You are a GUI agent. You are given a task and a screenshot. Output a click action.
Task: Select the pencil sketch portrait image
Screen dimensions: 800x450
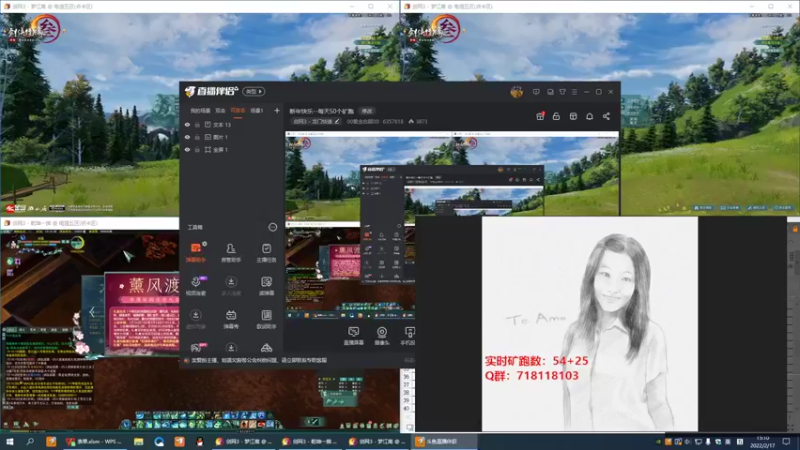pyautogui.click(x=590, y=323)
